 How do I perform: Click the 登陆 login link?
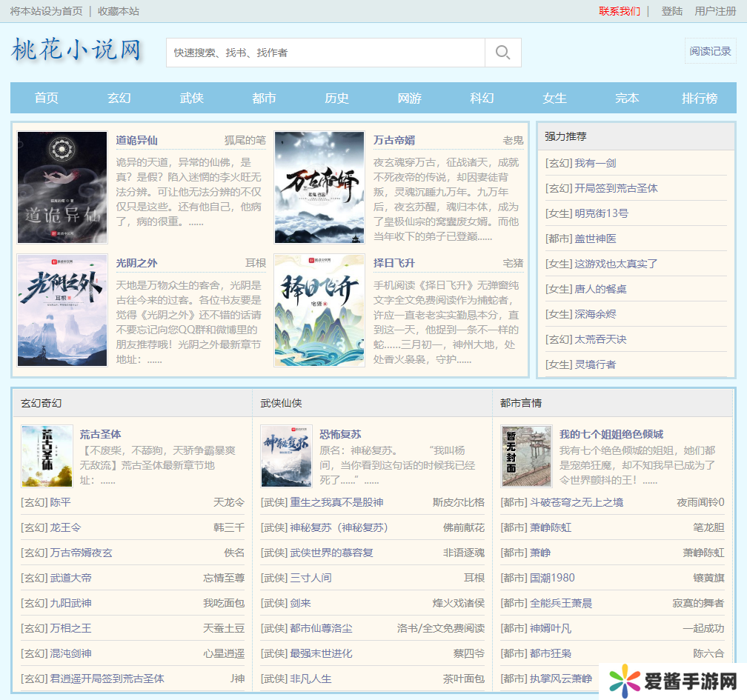672,11
